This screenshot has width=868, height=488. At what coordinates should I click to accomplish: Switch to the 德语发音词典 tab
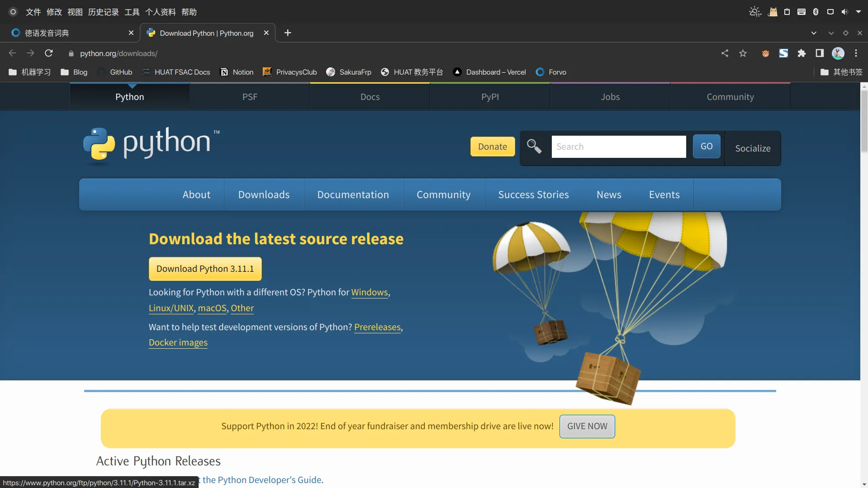tap(68, 33)
